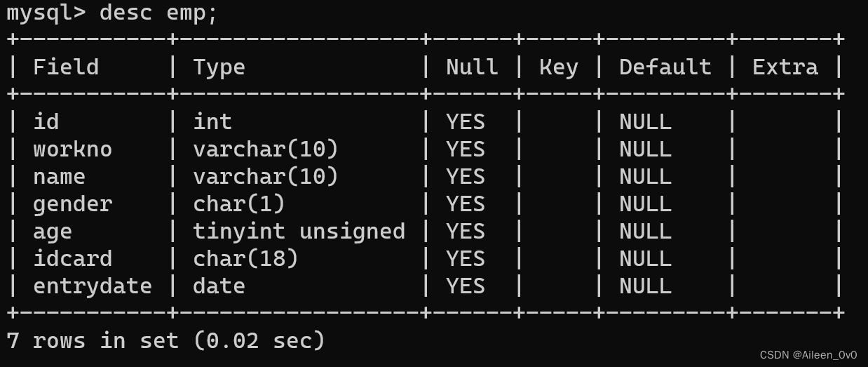This screenshot has width=868, height=367.
Task: Click the 'gender' field name
Action: [x=72, y=203]
